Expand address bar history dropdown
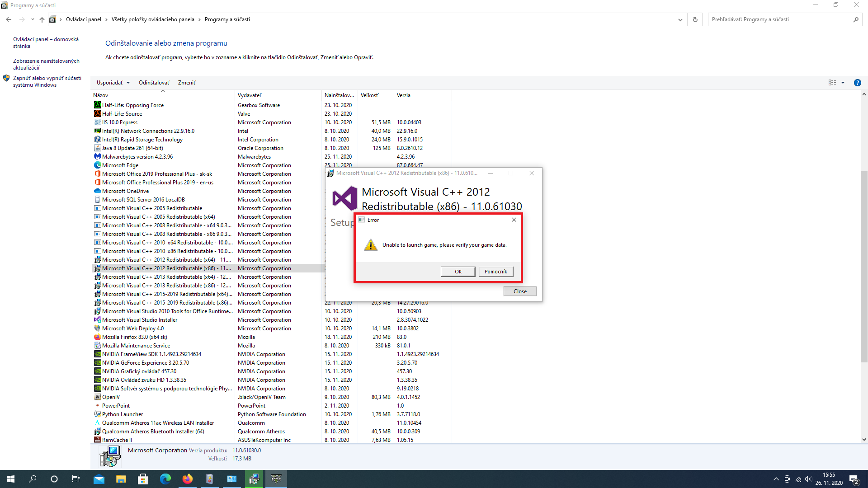This screenshot has height=488, width=868. coord(680,19)
